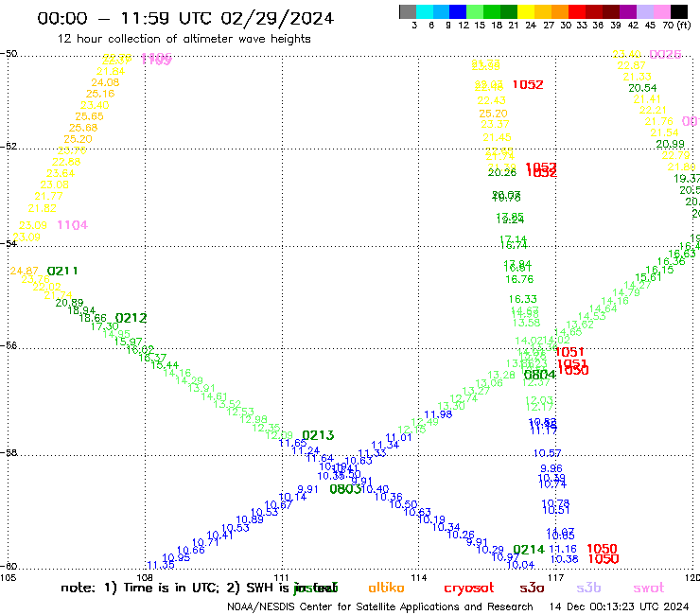Click the green time label '0214'
The image size is (700, 615).
pos(529,550)
